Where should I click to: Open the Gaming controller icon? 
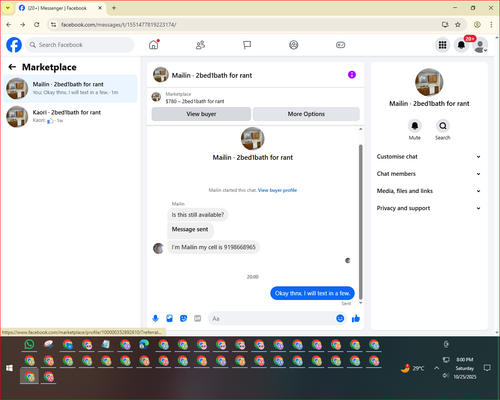point(340,45)
